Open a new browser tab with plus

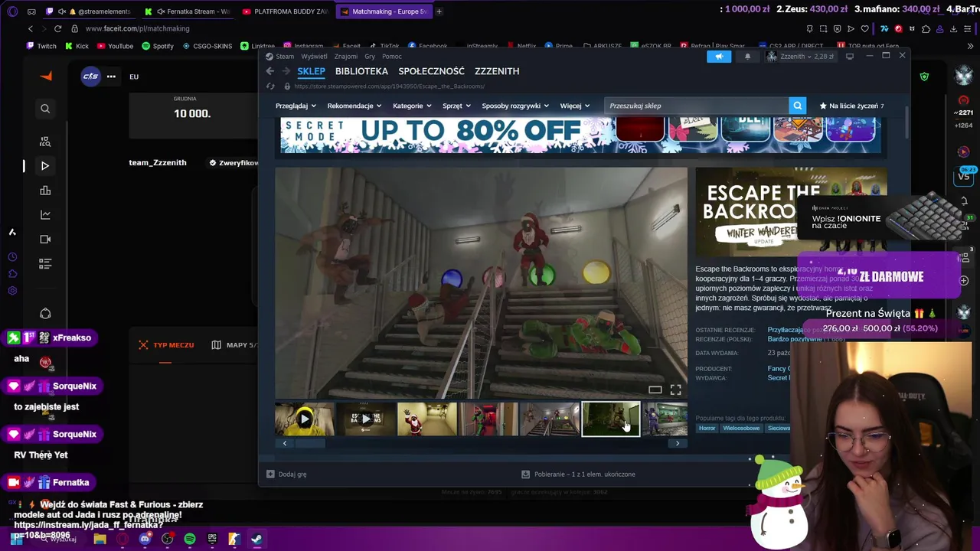439,11
